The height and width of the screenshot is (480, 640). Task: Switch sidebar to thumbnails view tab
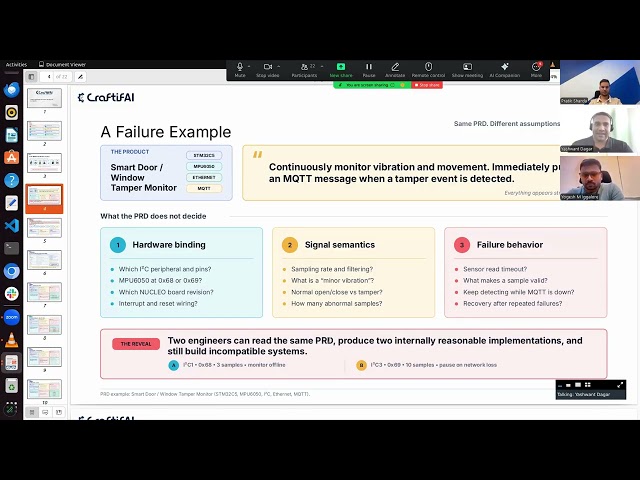click(x=31, y=412)
